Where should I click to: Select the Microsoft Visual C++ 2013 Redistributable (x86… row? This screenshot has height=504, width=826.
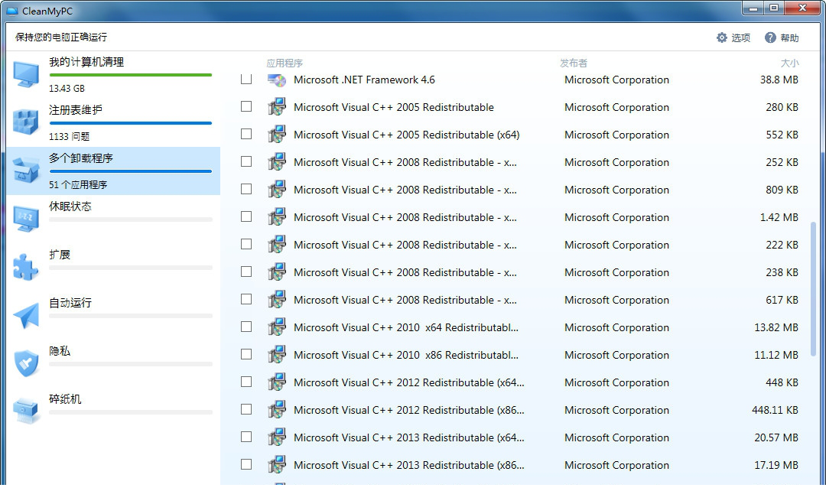(519, 464)
